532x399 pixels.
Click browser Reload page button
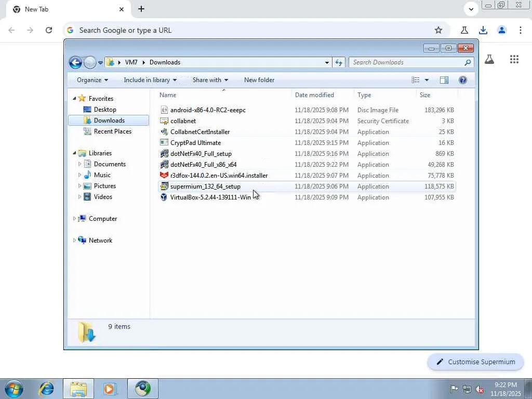click(x=48, y=30)
